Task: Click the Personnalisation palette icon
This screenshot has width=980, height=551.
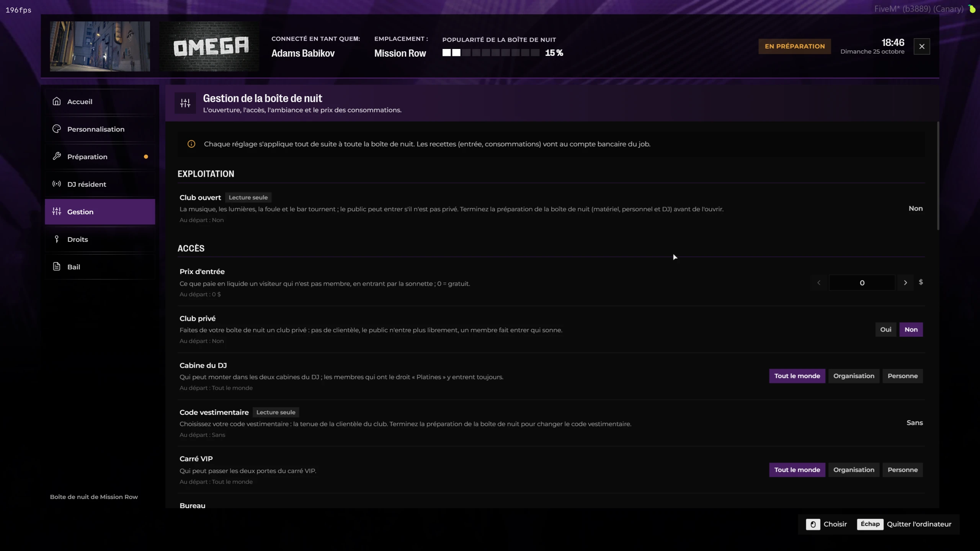Action: tap(57, 129)
